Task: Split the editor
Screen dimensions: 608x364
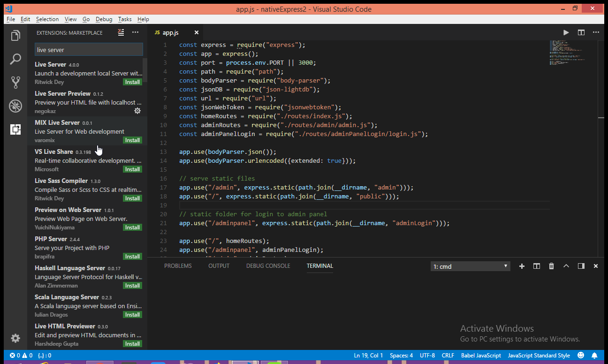Action: [581, 32]
